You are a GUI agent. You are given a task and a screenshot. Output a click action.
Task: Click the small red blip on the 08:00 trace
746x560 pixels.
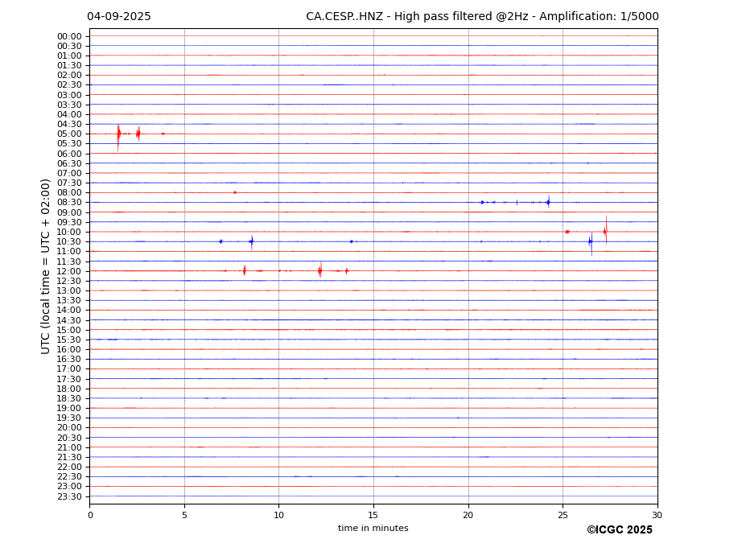[234, 192]
